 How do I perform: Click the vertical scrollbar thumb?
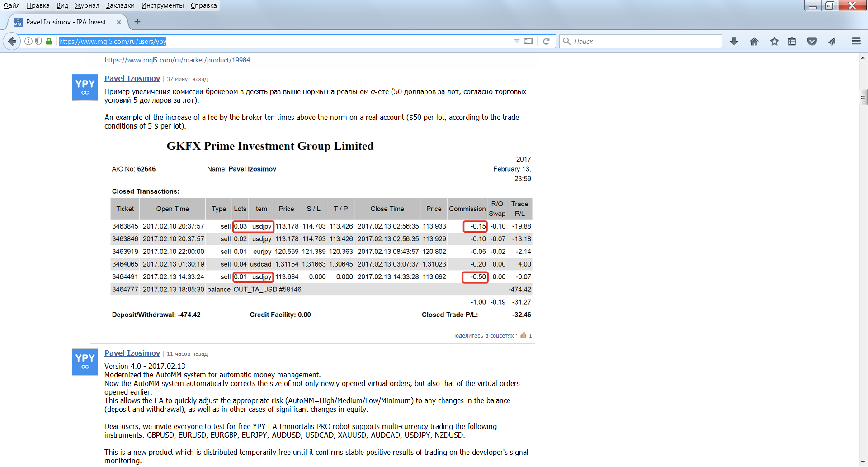pos(863,97)
